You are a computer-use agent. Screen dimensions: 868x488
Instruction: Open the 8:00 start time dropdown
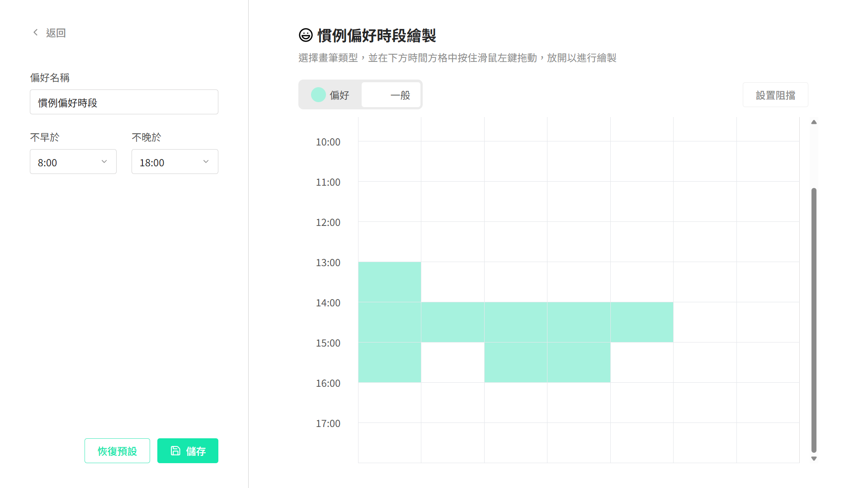(x=73, y=161)
